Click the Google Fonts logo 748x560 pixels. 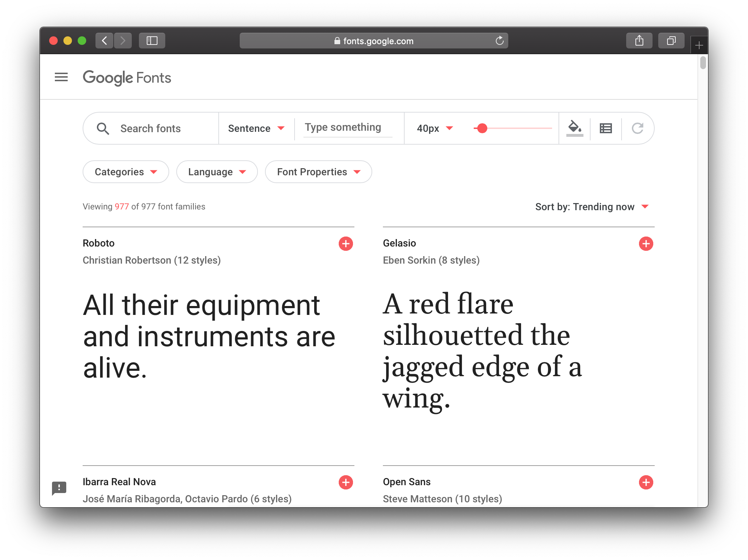pos(127,78)
